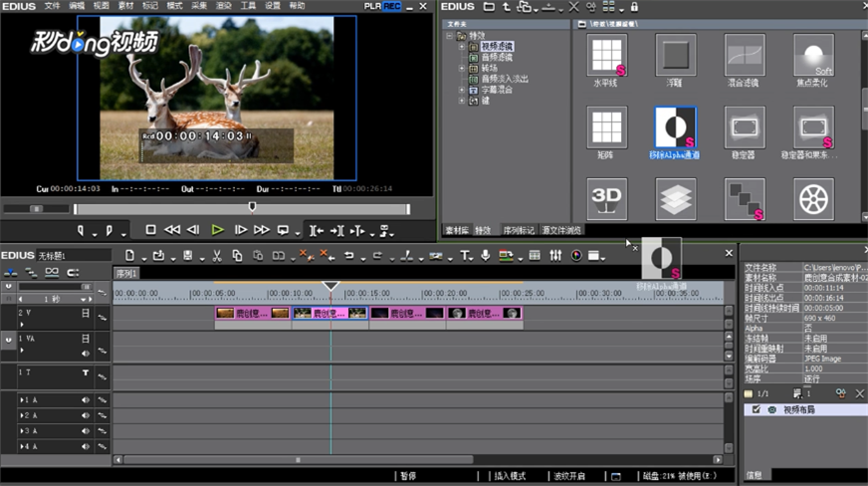Toggle loop playback icon in preview controls
The height and width of the screenshot is (486, 868).
283,230
